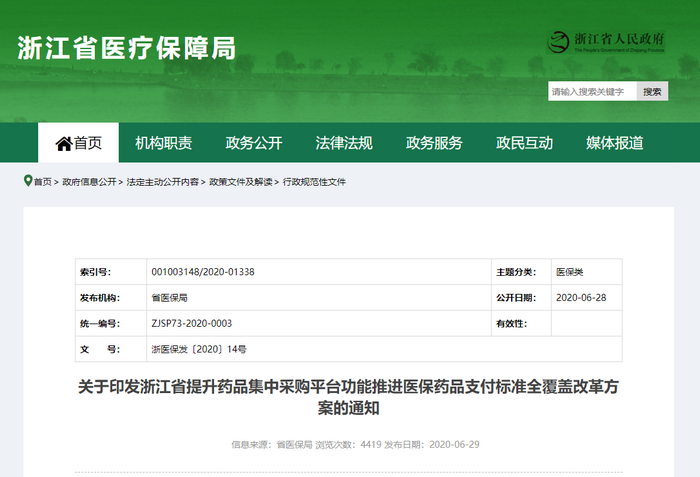Click the Zhejiang Provincial Government emblem logo
700x477 pixels.
(560, 42)
